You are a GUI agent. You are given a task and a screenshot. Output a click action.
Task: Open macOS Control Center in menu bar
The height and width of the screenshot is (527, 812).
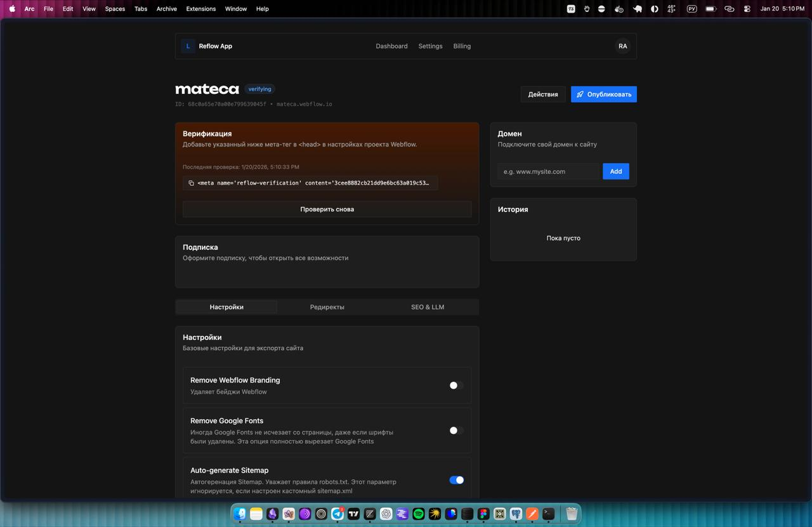[747, 9]
